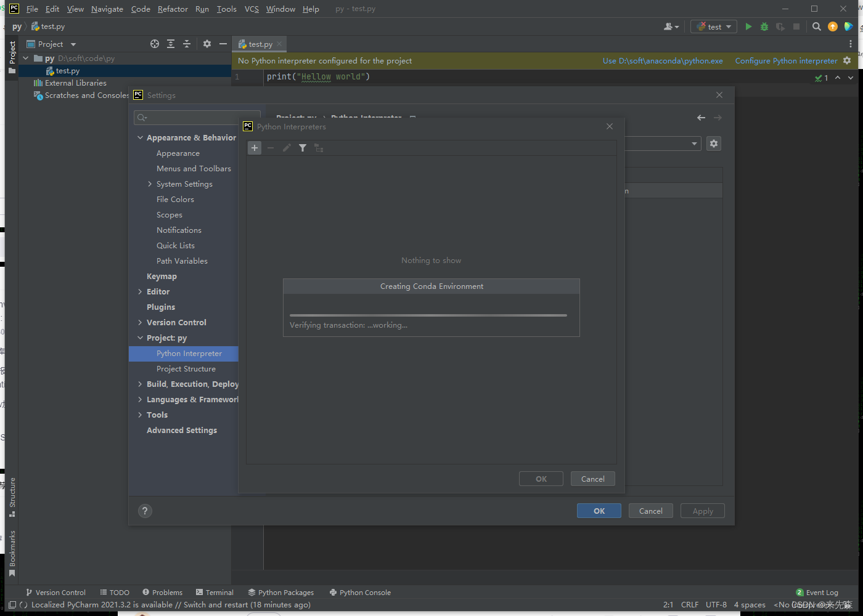Start debugging with the green bug icon

[764, 26]
